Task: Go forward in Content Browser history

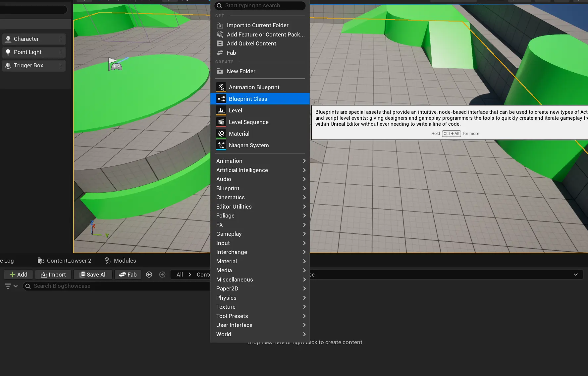Action: pos(162,275)
